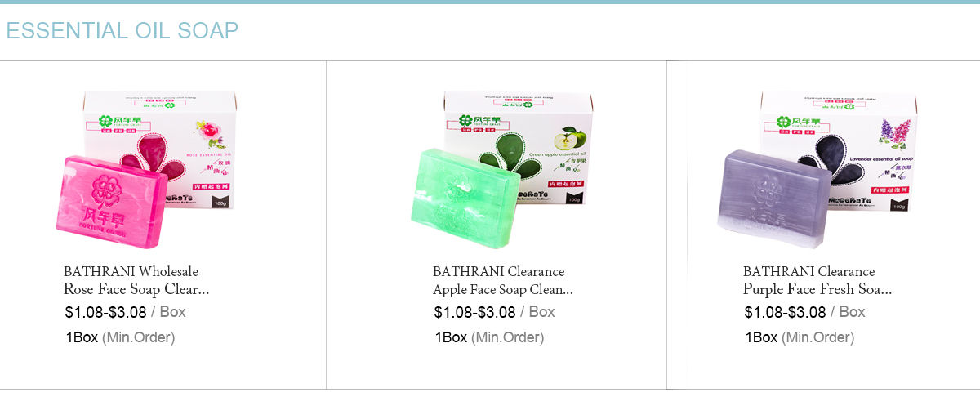Open the pink rose soap bar image
Viewport: 980px width, 397px height.
[x=114, y=203]
